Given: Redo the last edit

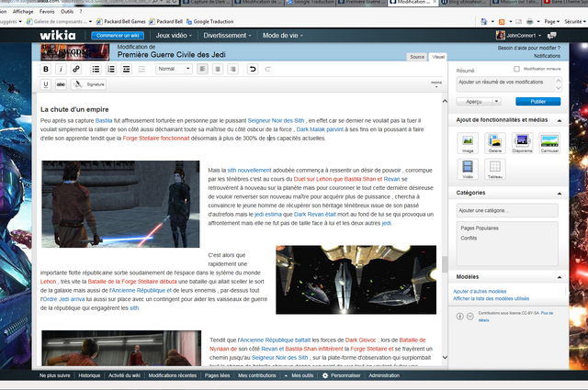Looking at the screenshot, I should (x=267, y=69).
